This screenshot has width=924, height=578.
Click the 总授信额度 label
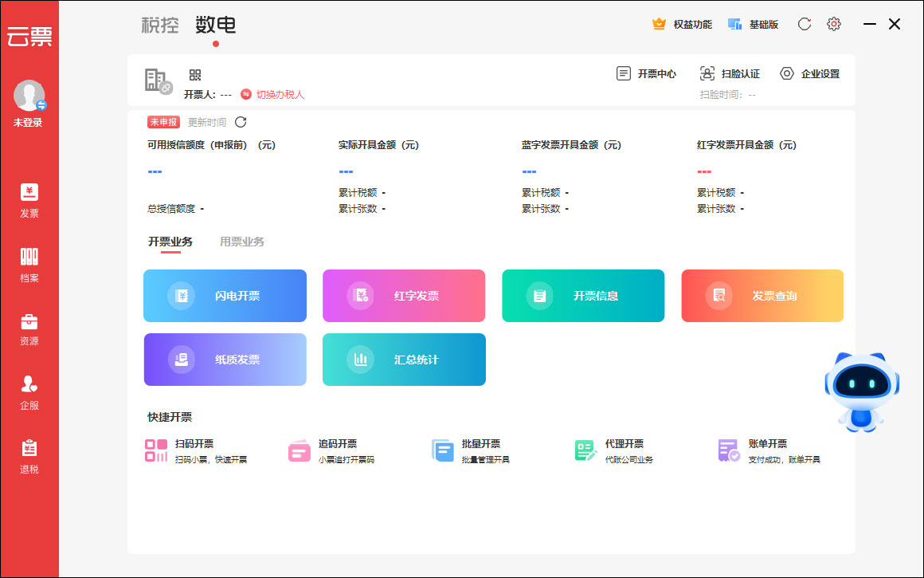tap(171, 209)
